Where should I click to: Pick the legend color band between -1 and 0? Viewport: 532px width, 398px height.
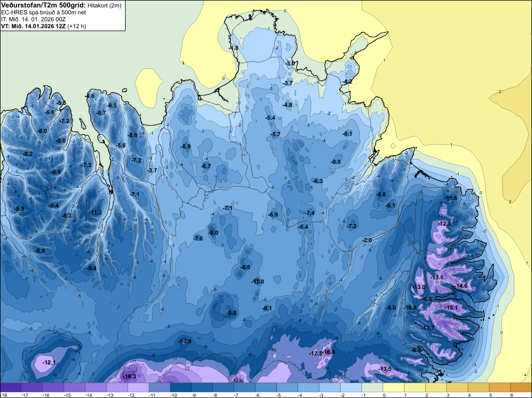[372, 387]
